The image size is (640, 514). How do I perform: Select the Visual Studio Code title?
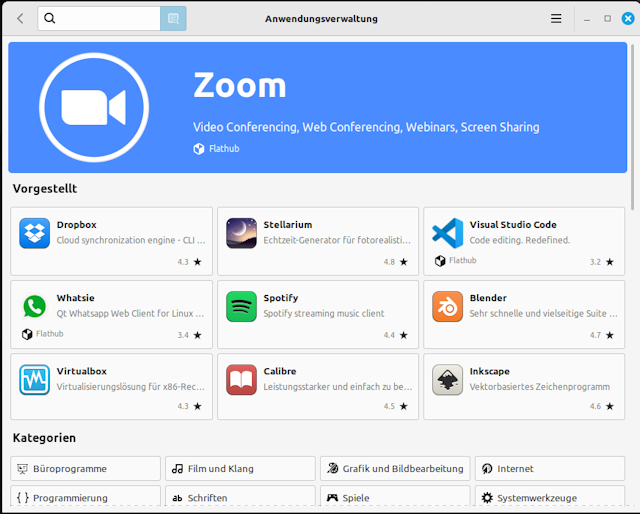[513, 225]
